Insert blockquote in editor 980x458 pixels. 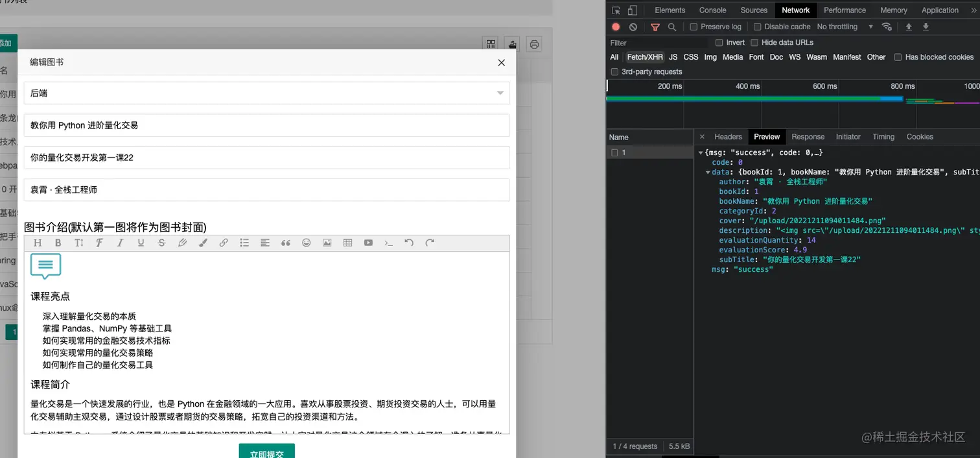point(286,243)
